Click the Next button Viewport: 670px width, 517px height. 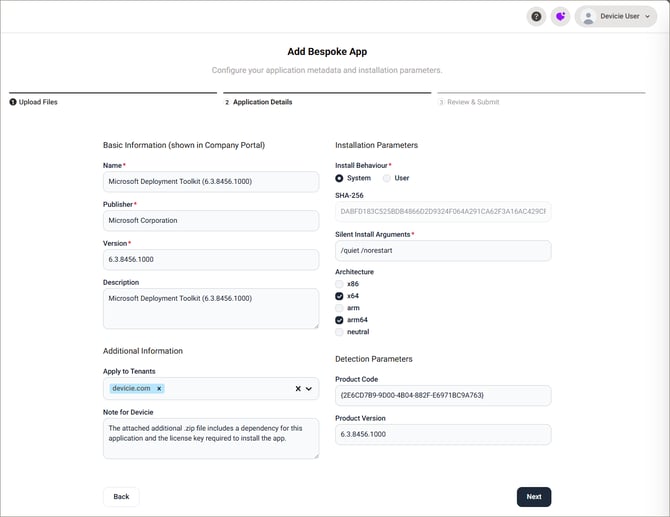coord(534,496)
